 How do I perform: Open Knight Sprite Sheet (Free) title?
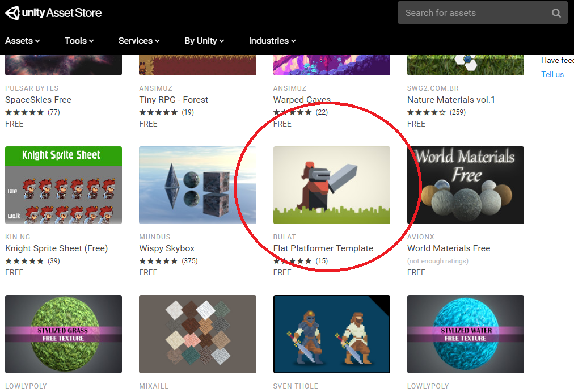pyautogui.click(x=56, y=248)
